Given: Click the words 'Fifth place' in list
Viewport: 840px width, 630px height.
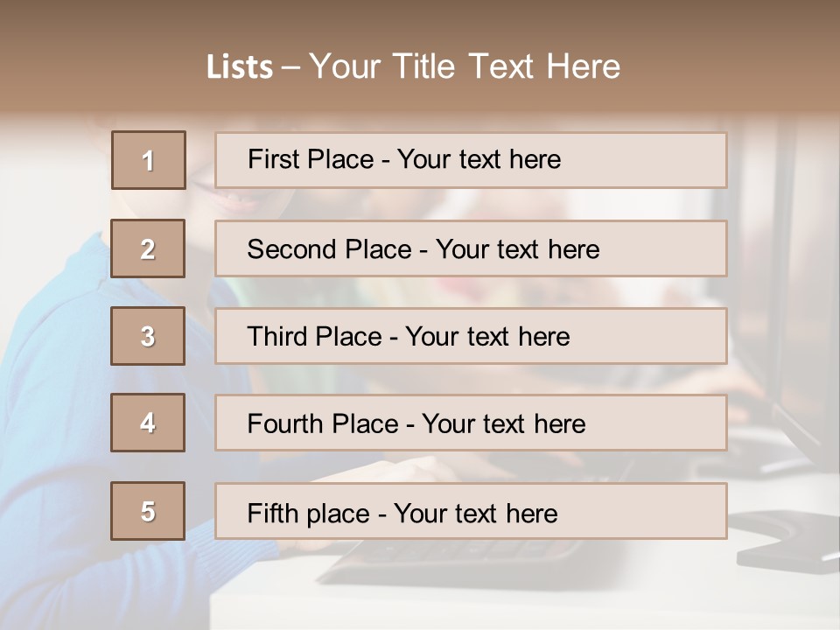Looking at the screenshot, I should coord(309,514).
